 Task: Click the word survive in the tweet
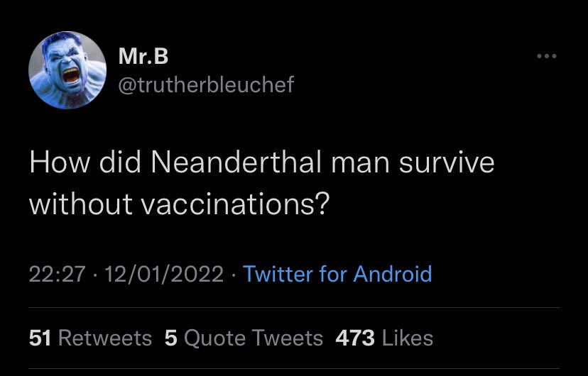click(x=447, y=162)
